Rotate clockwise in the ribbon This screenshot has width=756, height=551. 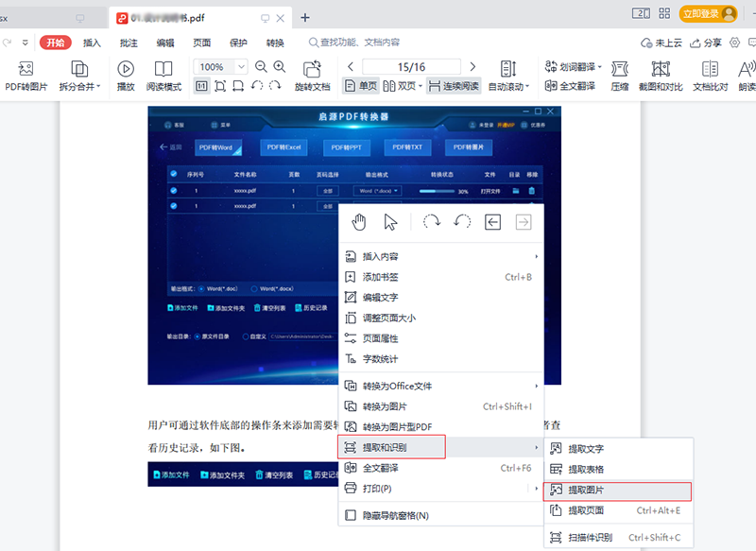pos(275,86)
